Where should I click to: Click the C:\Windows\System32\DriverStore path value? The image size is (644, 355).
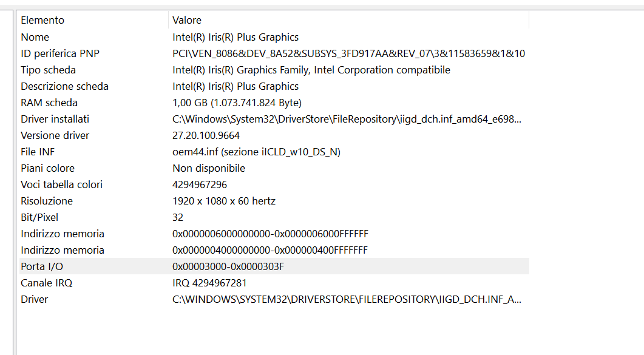[x=347, y=119]
